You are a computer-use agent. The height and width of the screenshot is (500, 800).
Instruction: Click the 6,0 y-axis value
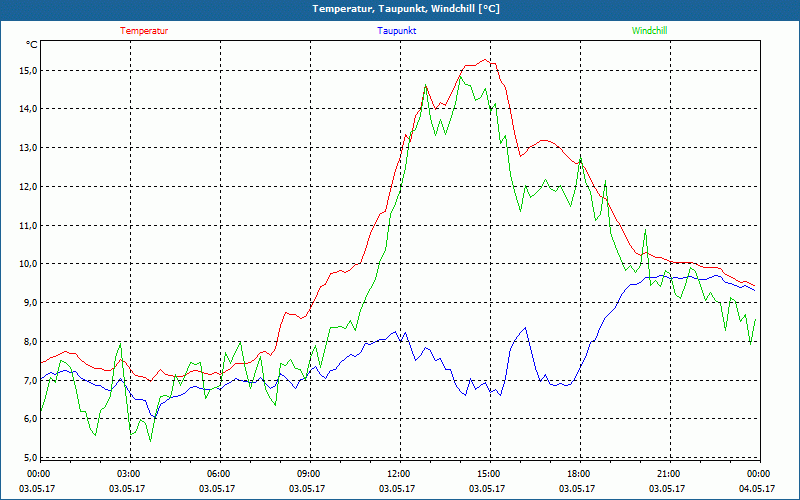point(31,418)
